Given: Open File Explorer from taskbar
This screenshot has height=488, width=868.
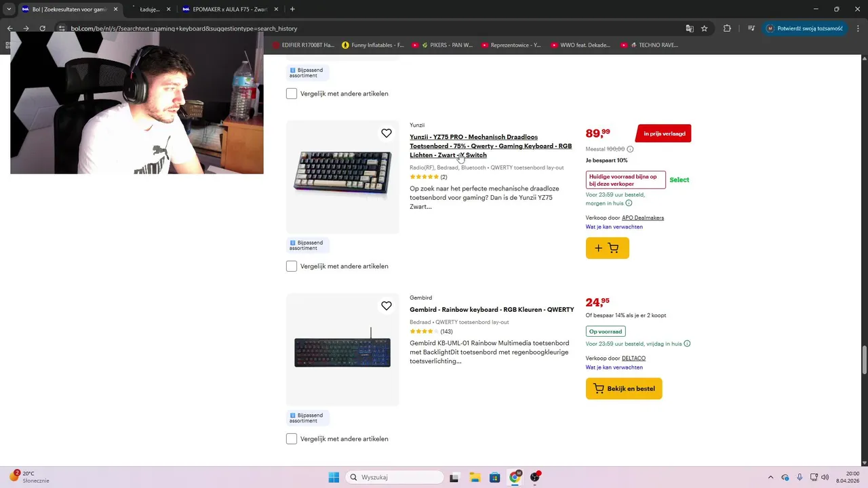Looking at the screenshot, I should click(475, 477).
